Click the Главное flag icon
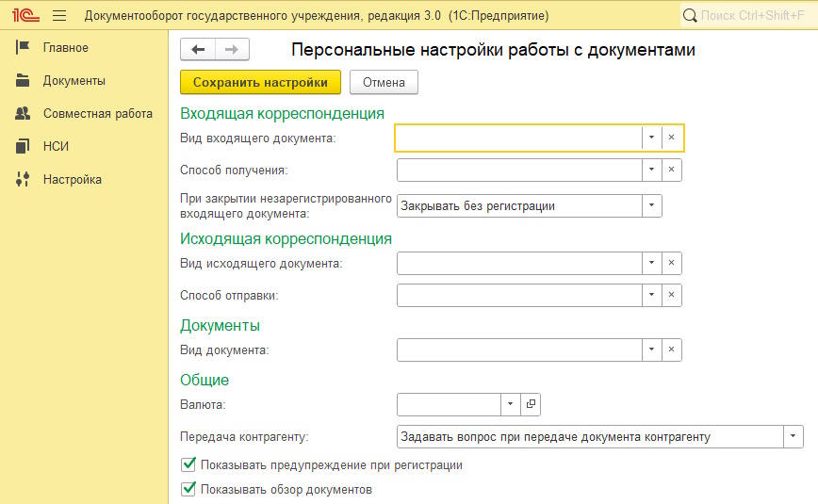Screen dimensions: 818x504 pyautogui.click(x=23, y=47)
